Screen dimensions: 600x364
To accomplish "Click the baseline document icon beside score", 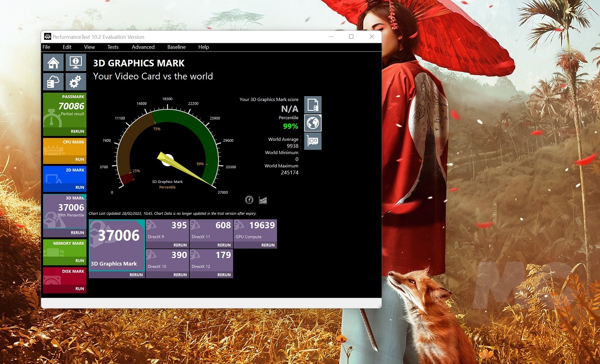I will [313, 104].
